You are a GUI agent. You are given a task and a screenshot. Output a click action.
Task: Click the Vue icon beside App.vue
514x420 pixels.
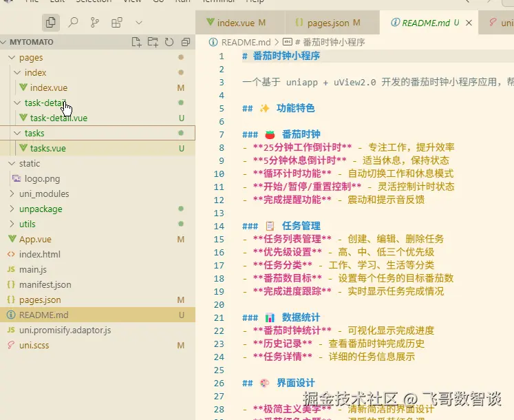click(x=12, y=239)
